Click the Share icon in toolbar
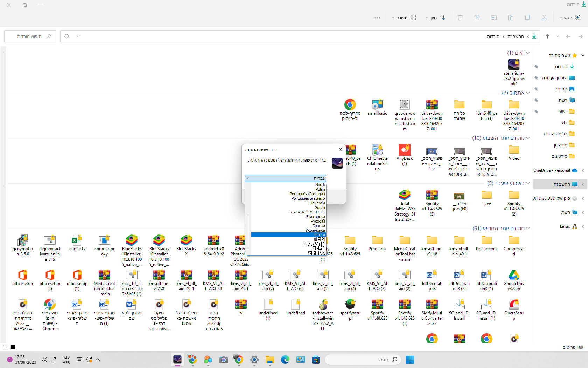The height and width of the screenshot is (368, 588). point(477,18)
